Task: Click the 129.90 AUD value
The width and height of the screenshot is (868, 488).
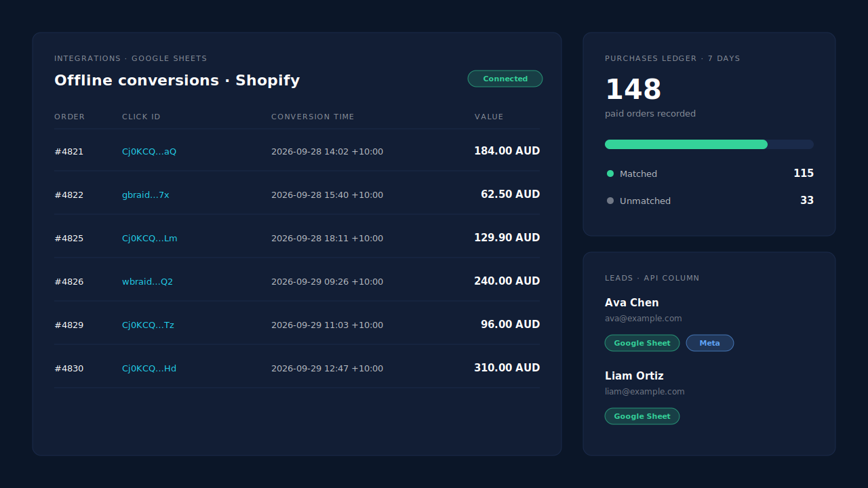Action: [507, 238]
